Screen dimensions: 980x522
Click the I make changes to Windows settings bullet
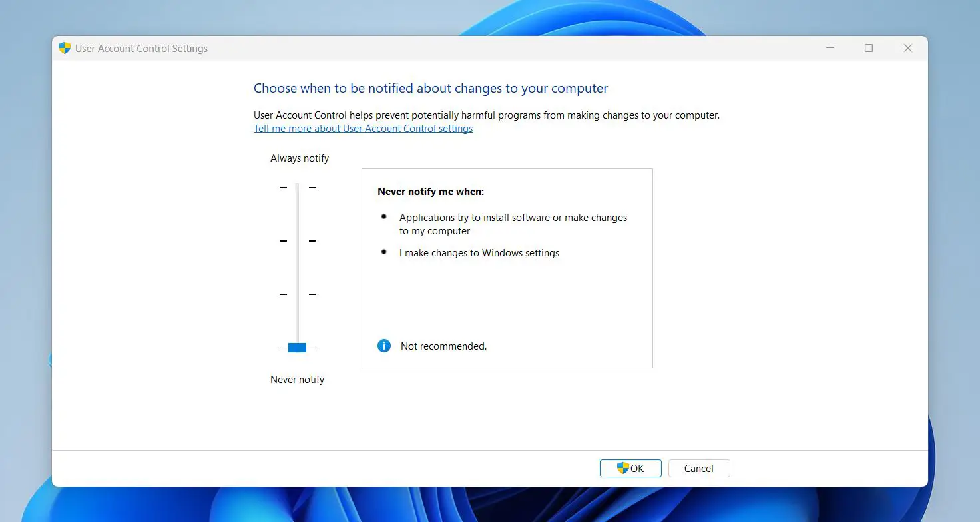pos(479,252)
